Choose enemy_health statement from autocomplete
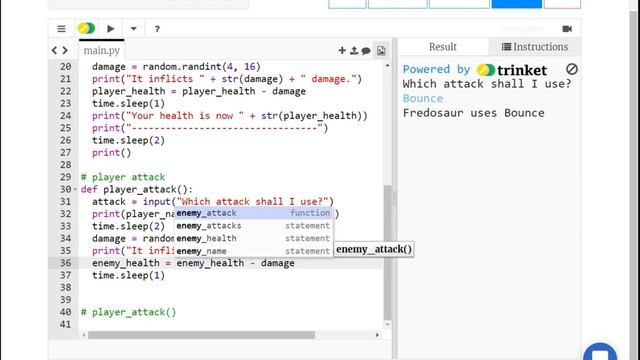Screen dimensions: 640x360 pos(253,238)
